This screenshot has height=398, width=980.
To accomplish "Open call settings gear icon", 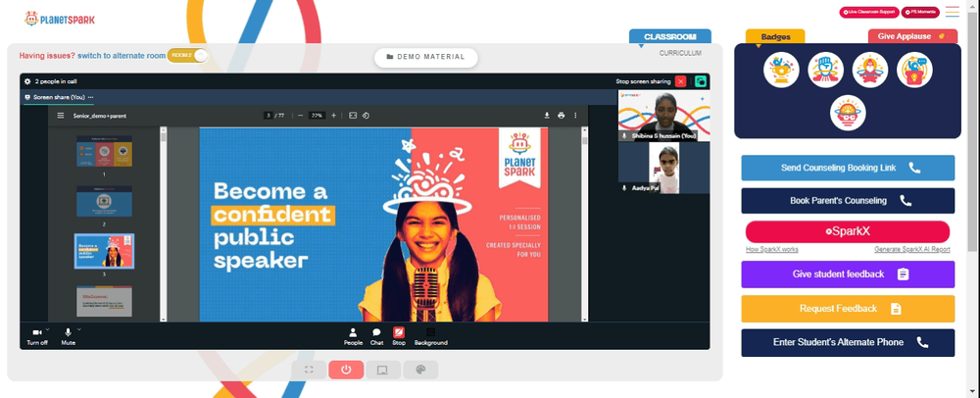I will (26, 81).
